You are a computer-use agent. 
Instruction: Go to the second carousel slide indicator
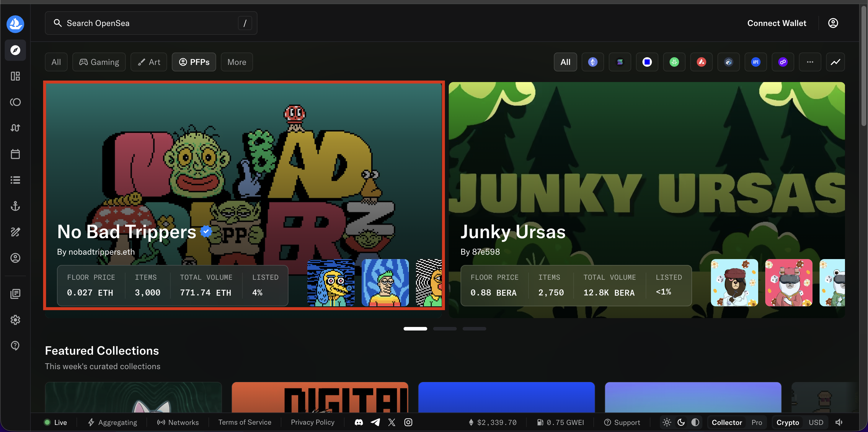click(x=445, y=329)
